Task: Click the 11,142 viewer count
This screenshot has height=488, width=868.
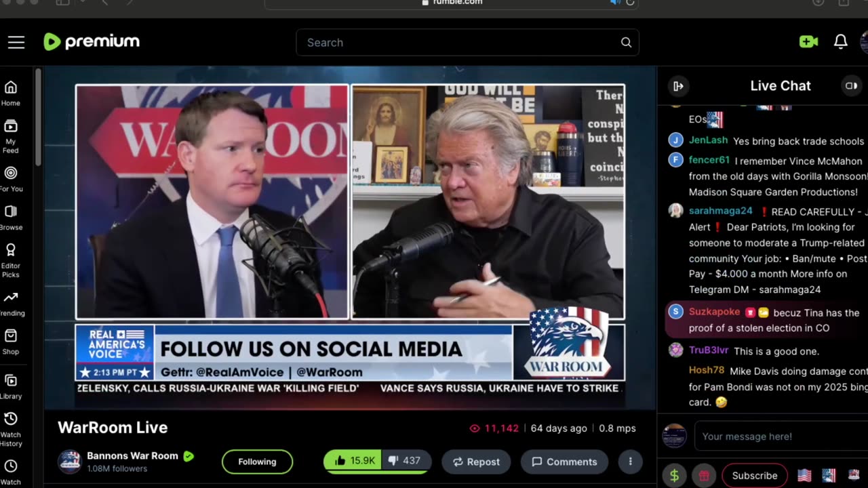Action: pos(494,428)
